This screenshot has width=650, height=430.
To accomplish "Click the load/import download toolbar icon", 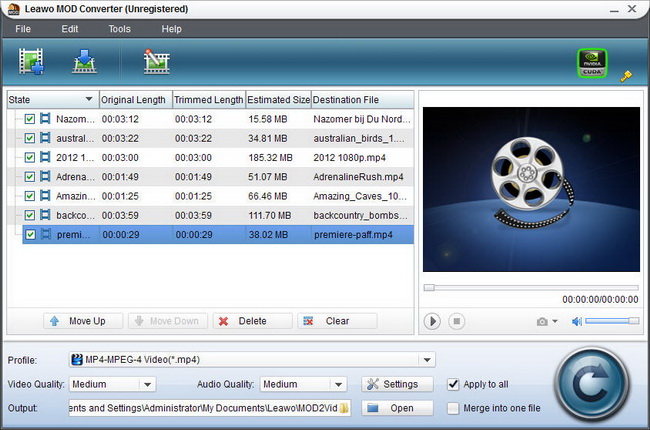I will (x=84, y=61).
